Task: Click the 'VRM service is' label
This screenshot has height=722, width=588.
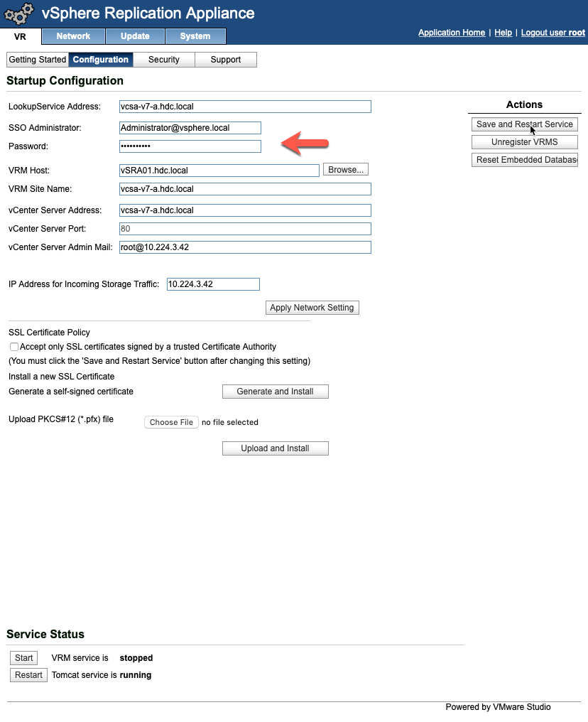Action: (80, 658)
